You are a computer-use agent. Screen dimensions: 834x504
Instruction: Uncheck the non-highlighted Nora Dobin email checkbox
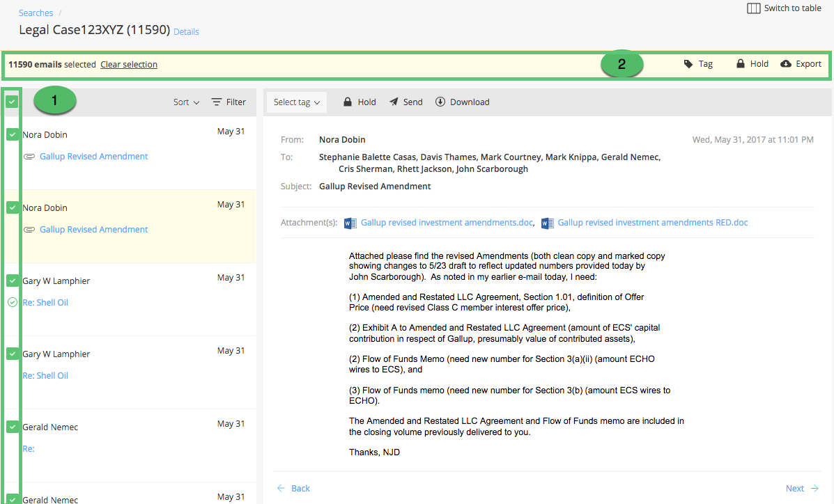tap(13, 134)
